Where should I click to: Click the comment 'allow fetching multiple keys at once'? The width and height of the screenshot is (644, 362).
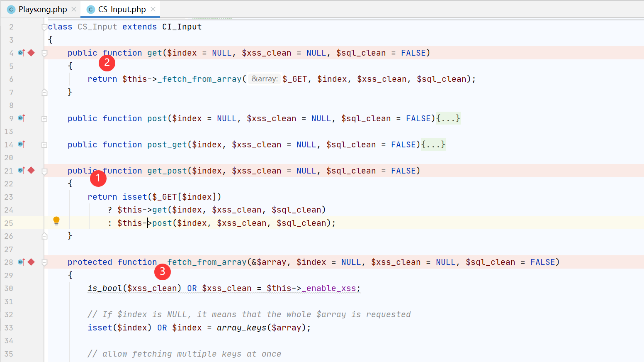(185, 354)
